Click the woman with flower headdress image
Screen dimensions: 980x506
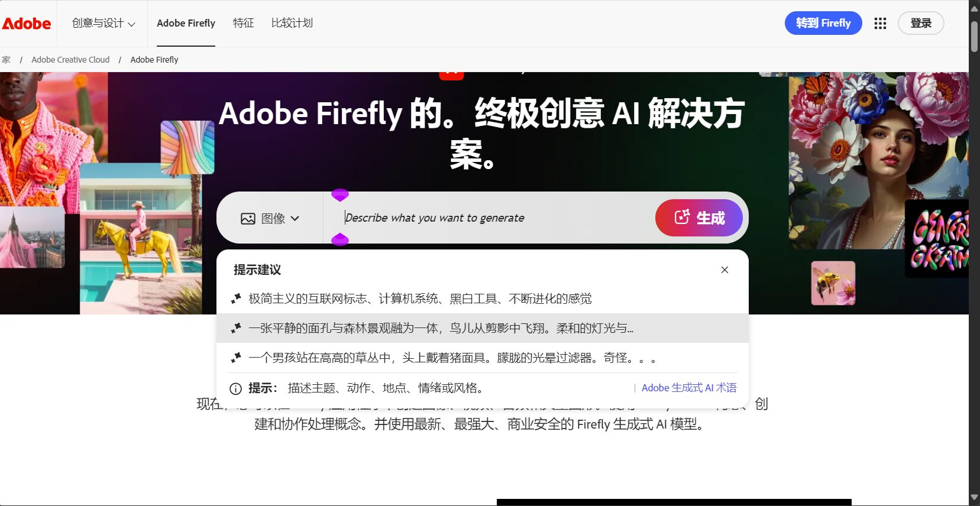[878, 160]
